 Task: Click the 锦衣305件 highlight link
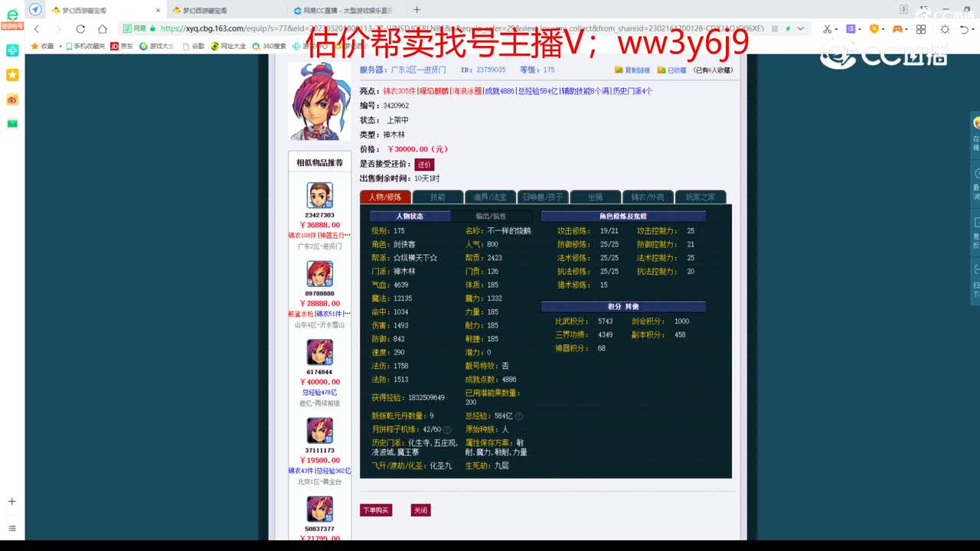(x=399, y=91)
